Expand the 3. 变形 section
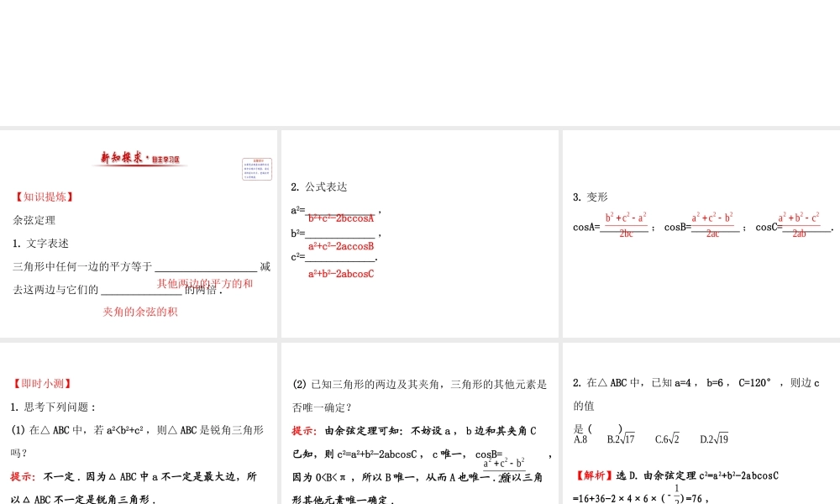Image resolution: width=840 pixels, height=504 pixels. click(x=592, y=197)
